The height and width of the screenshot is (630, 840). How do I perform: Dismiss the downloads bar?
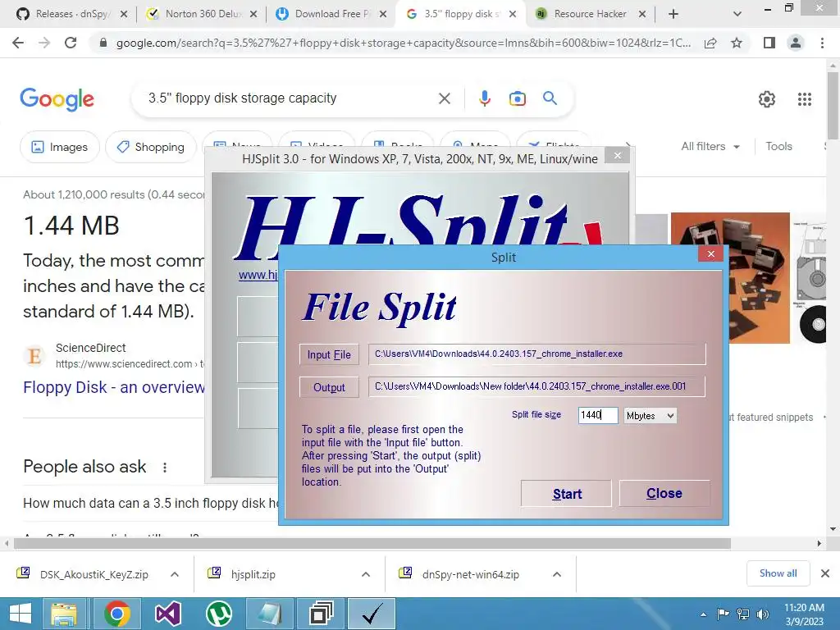(x=825, y=573)
